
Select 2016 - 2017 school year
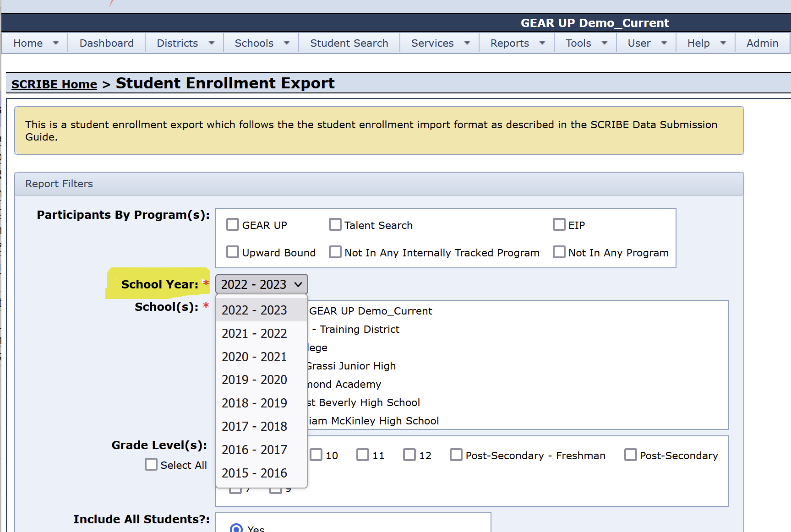[261, 450]
